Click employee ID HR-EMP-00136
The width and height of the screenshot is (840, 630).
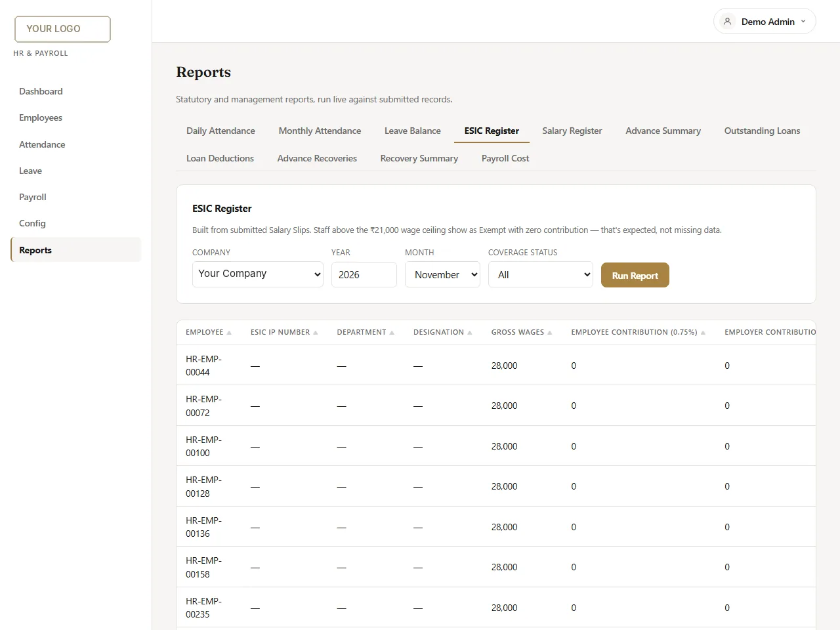(203, 527)
